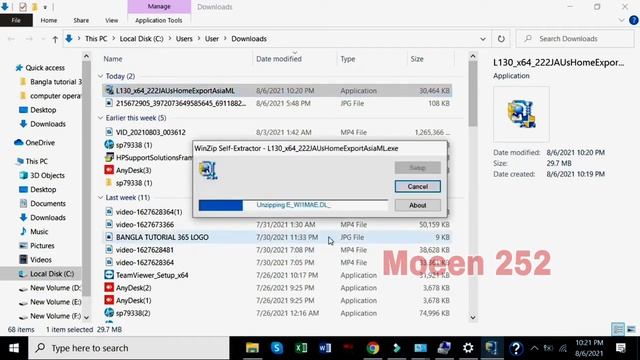The height and width of the screenshot is (360, 640).
Task: Select BANGLA TUTORIAL 365 LOGO file
Action: [x=277, y=237]
